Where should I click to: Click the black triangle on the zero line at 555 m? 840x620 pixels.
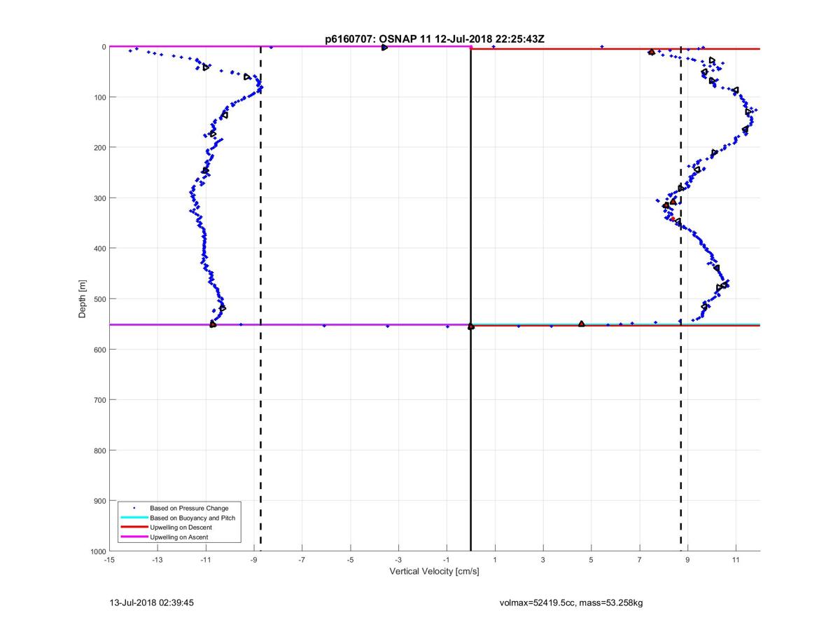pos(470,326)
